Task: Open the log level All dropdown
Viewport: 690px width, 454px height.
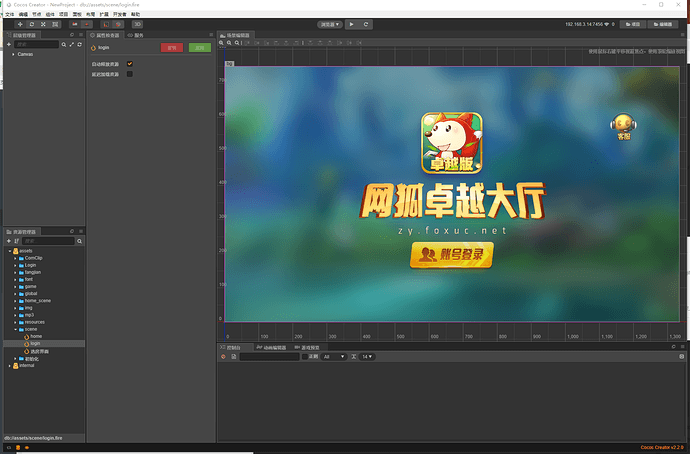Action: (334, 357)
